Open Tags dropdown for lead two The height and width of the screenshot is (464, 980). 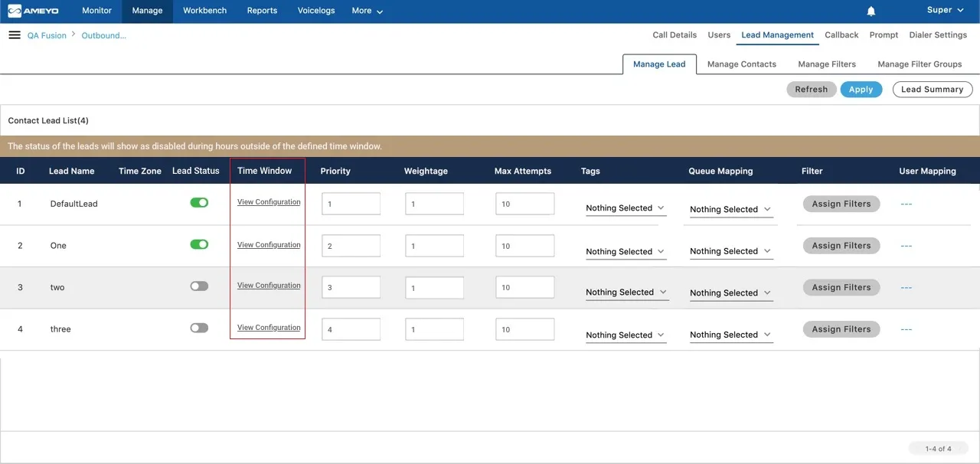(627, 292)
